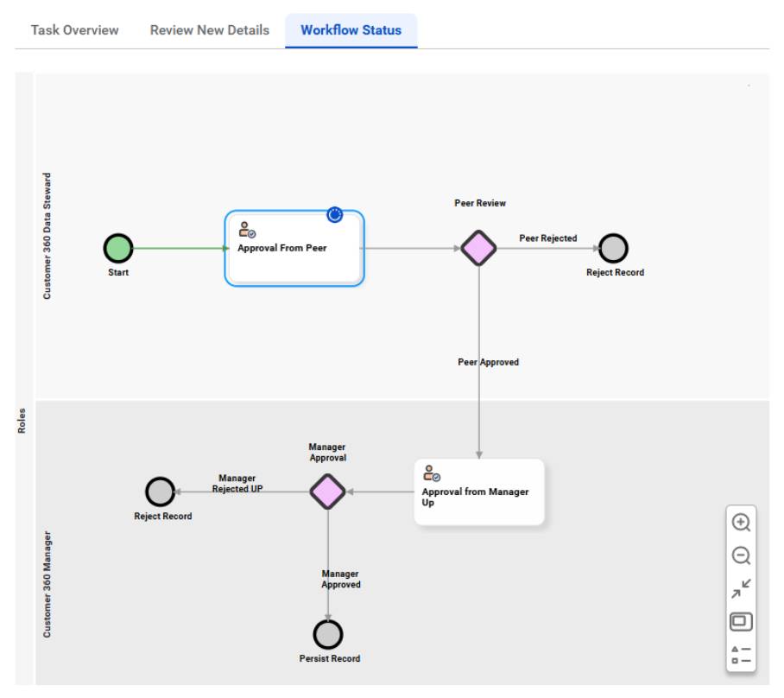Screen dimensions: 784x698
Task: Select the Approval From Peer task box
Action: 294,248
